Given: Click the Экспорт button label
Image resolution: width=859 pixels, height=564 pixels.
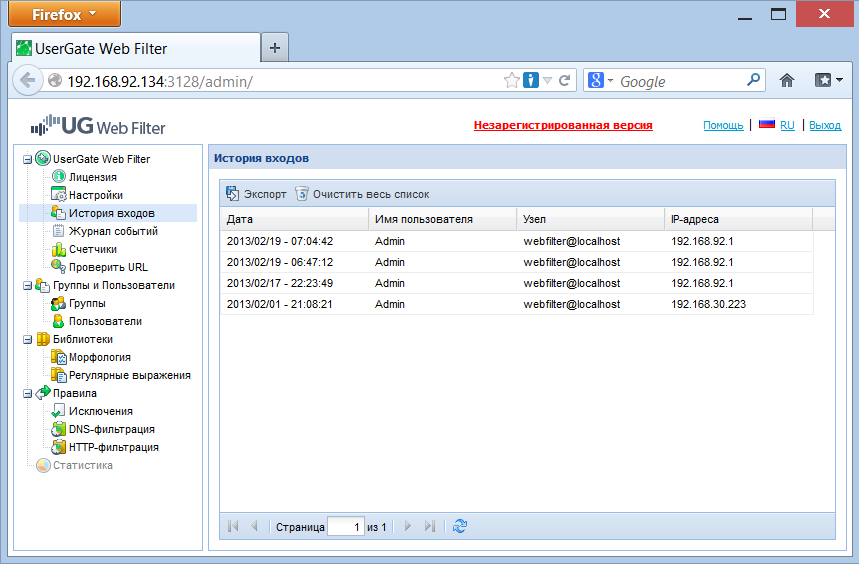Looking at the screenshot, I should pyautogui.click(x=265, y=194).
